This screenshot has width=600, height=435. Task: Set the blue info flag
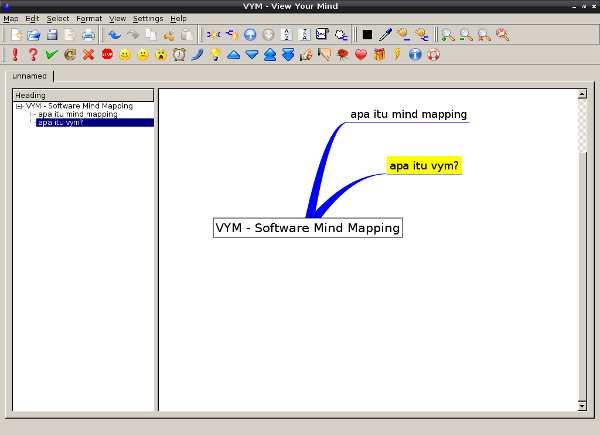point(415,55)
